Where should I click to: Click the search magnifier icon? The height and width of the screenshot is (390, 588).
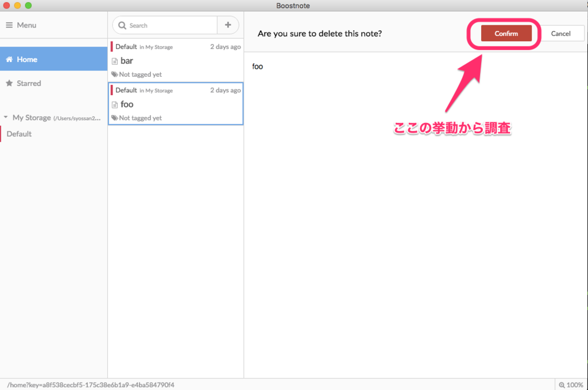[122, 25]
